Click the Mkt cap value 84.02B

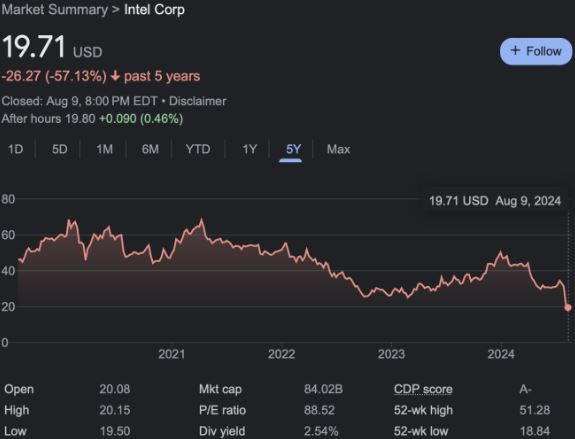point(323,389)
